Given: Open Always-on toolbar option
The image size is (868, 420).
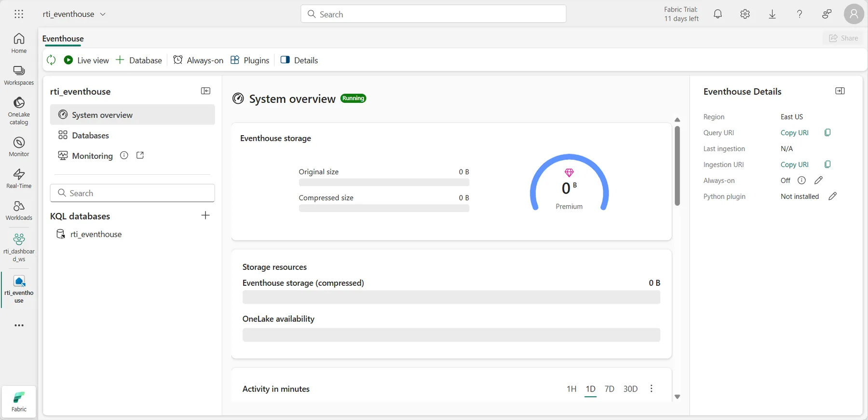Looking at the screenshot, I should (198, 60).
